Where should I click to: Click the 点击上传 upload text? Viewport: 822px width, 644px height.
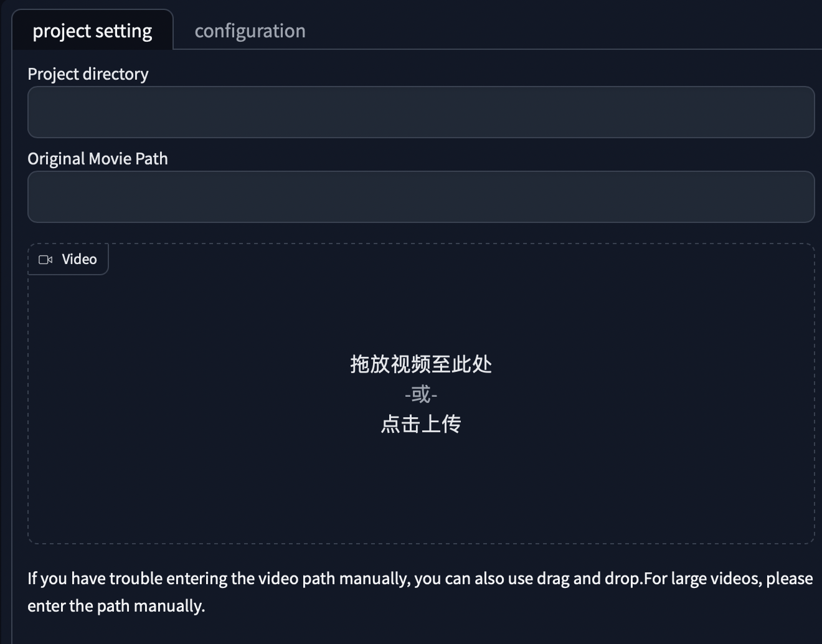pyautogui.click(x=421, y=424)
